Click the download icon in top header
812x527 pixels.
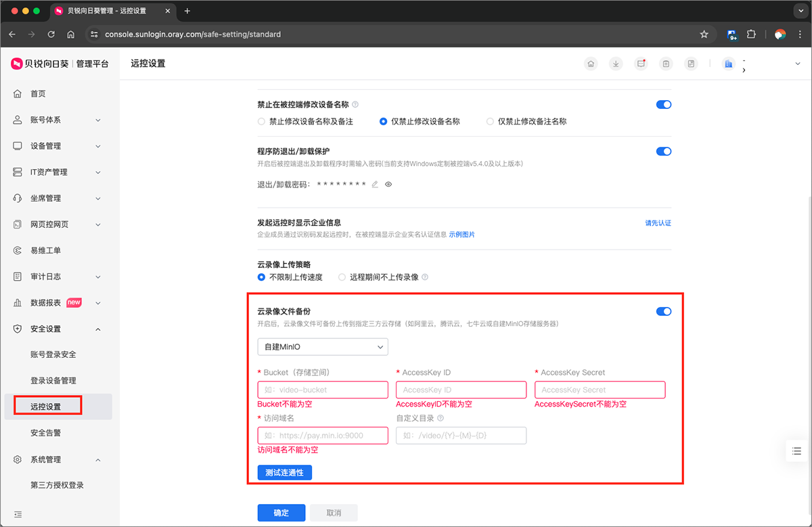(x=616, y=64)
